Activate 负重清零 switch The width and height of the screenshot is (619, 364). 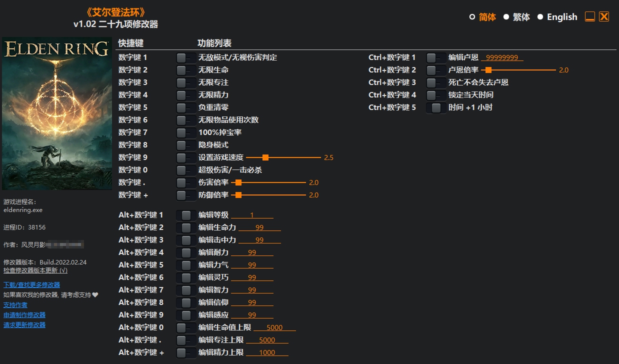point(185,107)
